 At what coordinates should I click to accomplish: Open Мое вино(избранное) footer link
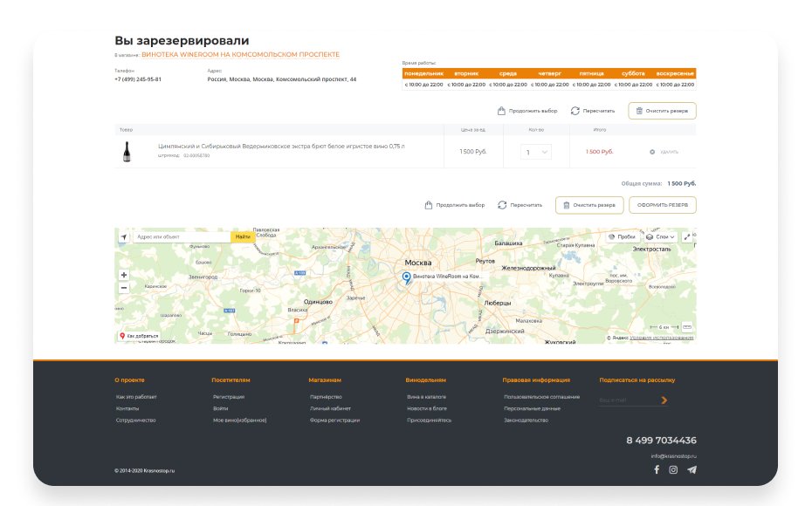click(240, 421)
